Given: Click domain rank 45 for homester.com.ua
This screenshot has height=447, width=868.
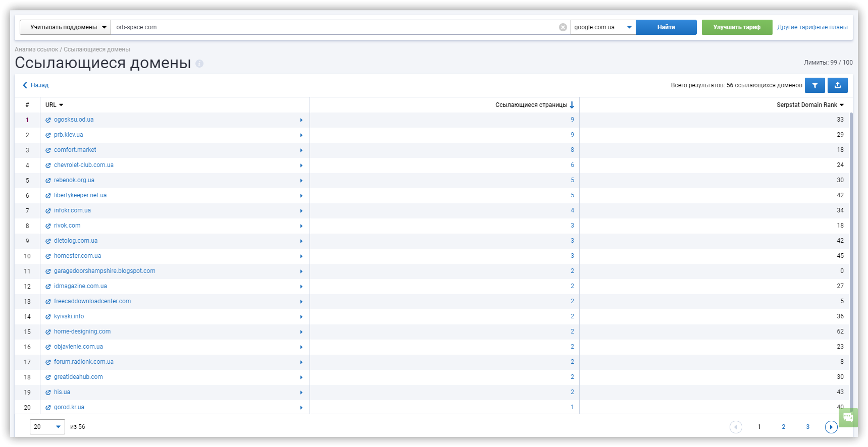Looking at the screenshot, I should (x=840, y=256).
